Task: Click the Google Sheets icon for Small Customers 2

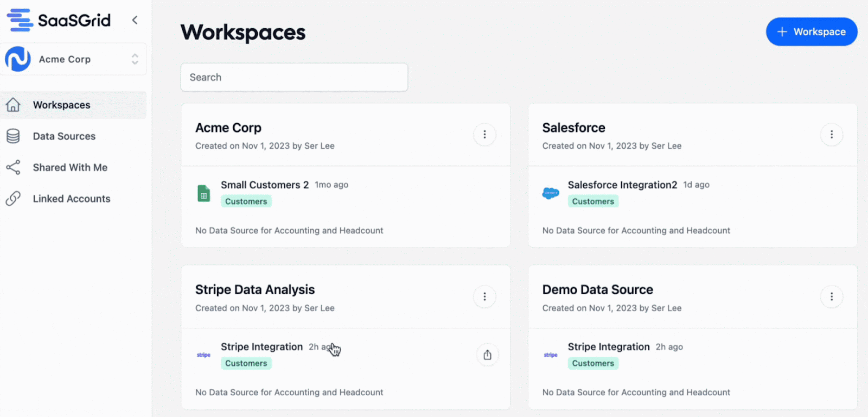Action: 204,193
